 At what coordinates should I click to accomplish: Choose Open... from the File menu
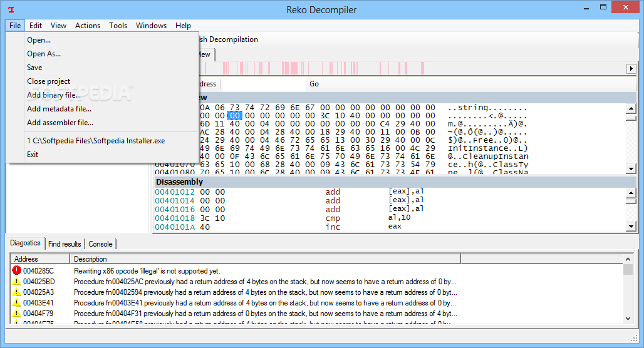(103, 40)
